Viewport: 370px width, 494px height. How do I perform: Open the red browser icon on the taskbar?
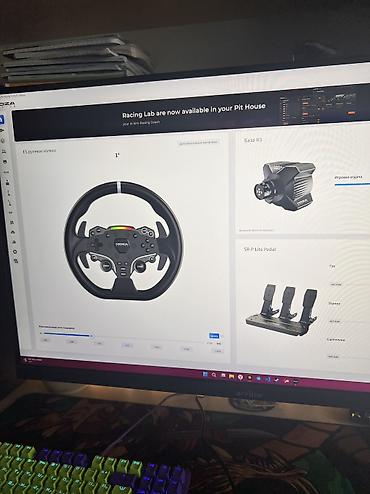tap(240, 377)
